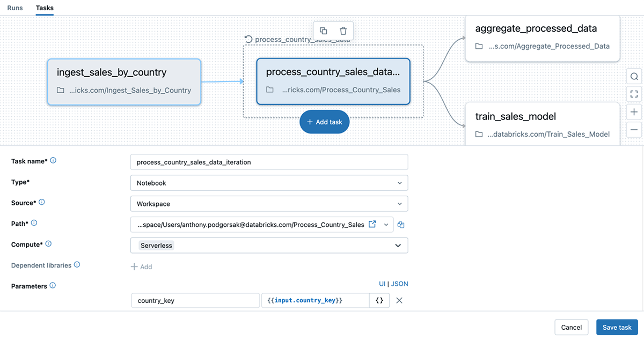This screenshot has width=644, height=341.
Task: Remove the country_key parameter with X icon
Action: coord(399,300)
